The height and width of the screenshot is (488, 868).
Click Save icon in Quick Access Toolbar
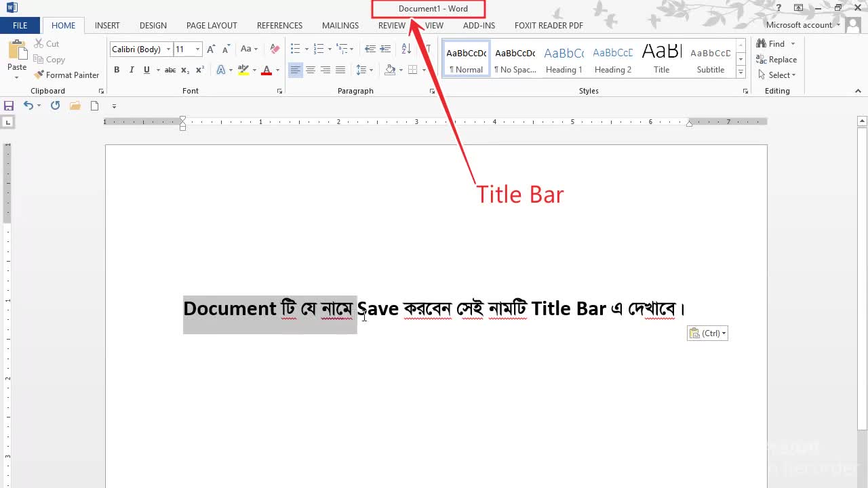tap(9, 106)
